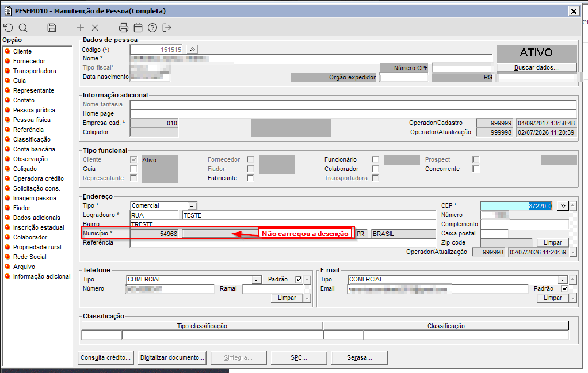Click the Classificação bullet icon
Viewport: 588px width, 373px height.
tap(7, 139)
